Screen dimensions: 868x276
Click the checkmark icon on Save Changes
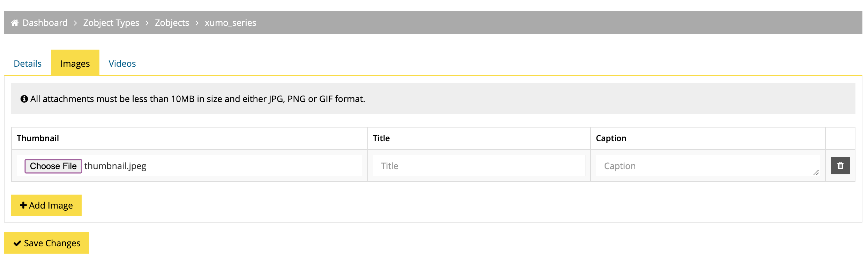[x=17, y=243]
